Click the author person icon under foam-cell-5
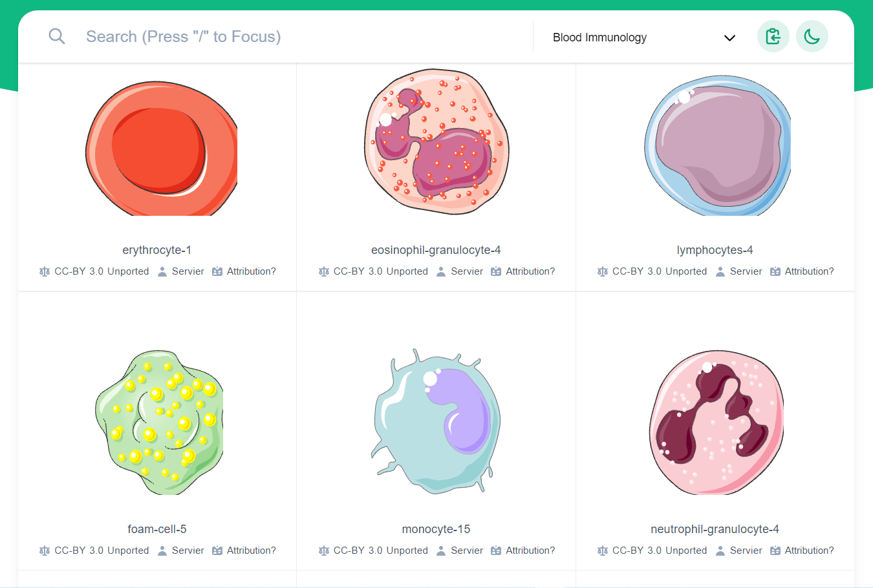 (162, 551)
